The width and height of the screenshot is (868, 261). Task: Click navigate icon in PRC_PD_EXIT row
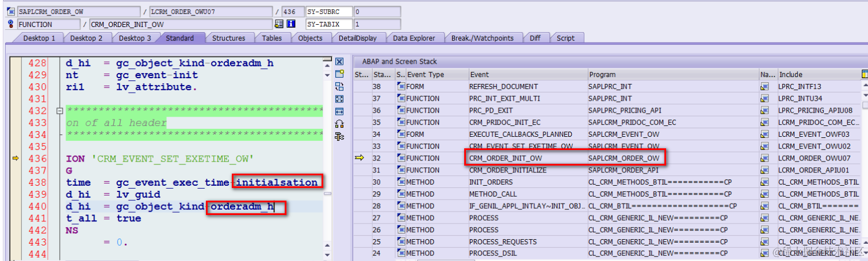tap(764, 110)
